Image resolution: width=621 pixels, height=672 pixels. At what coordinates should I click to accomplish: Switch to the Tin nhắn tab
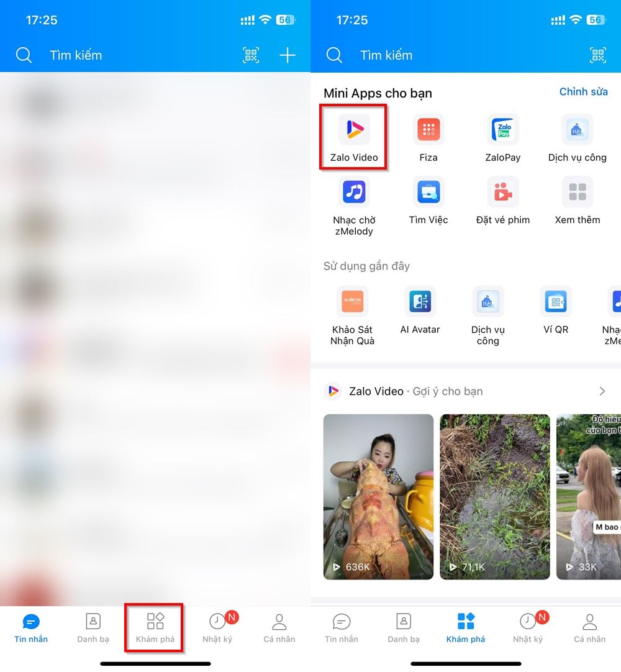coord(341,627)
